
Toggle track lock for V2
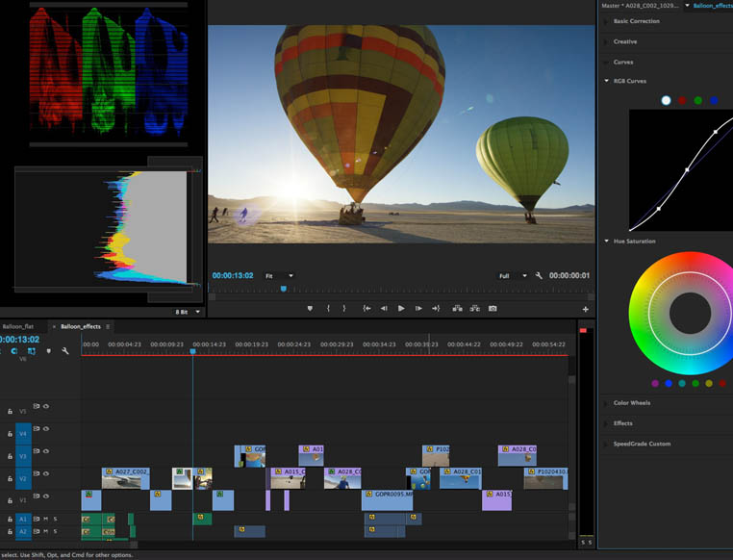point(10,478)
